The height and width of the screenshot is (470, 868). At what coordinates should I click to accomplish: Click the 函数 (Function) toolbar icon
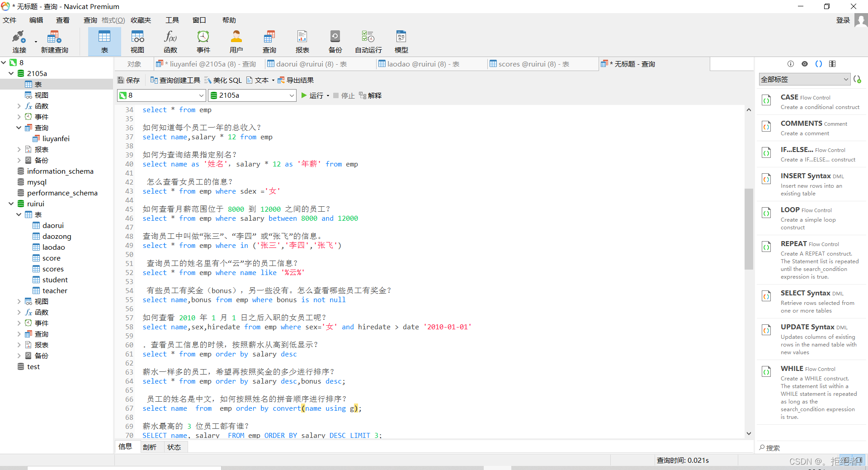point(170,42)
